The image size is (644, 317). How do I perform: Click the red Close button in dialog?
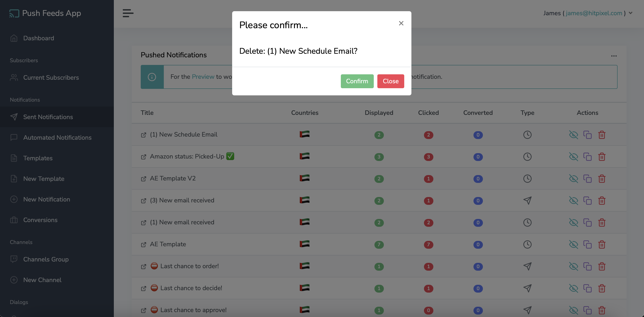point(391,81)
